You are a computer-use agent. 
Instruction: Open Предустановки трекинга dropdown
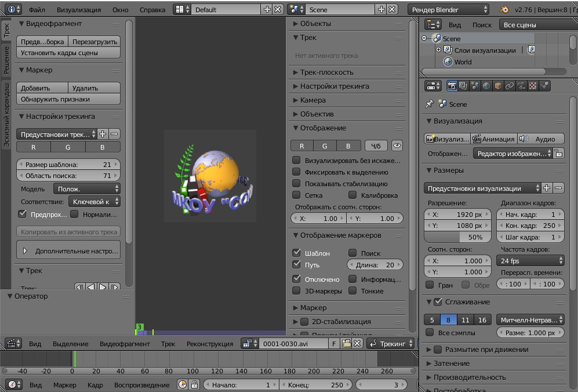(56, 134)
